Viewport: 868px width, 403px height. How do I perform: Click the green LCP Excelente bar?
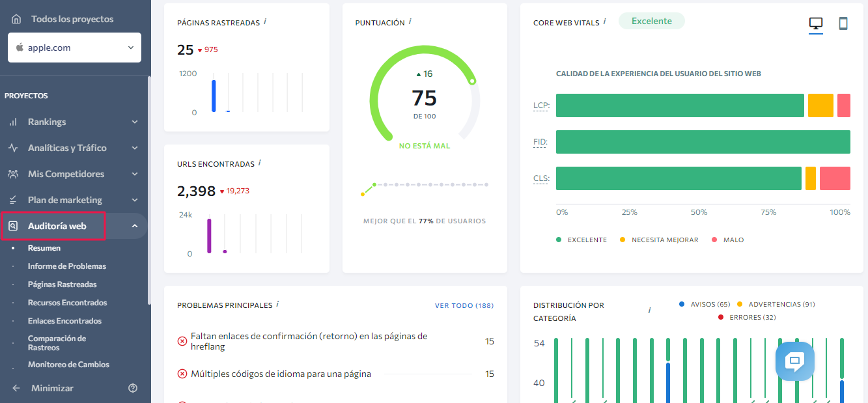(x=680, y=105)
